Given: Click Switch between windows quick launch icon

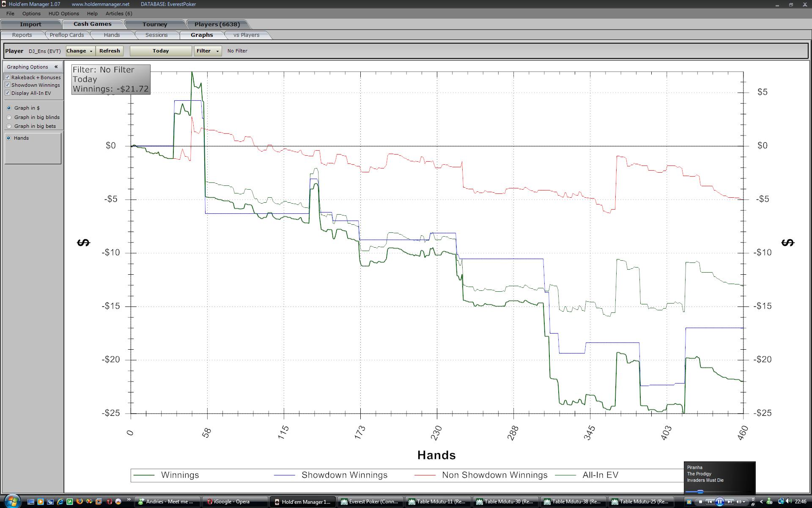Looking at the screenshot, I should (50, 502).
